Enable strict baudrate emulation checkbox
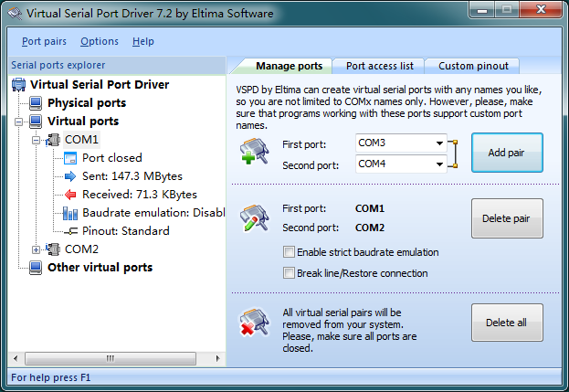 (x=289, y=252)
